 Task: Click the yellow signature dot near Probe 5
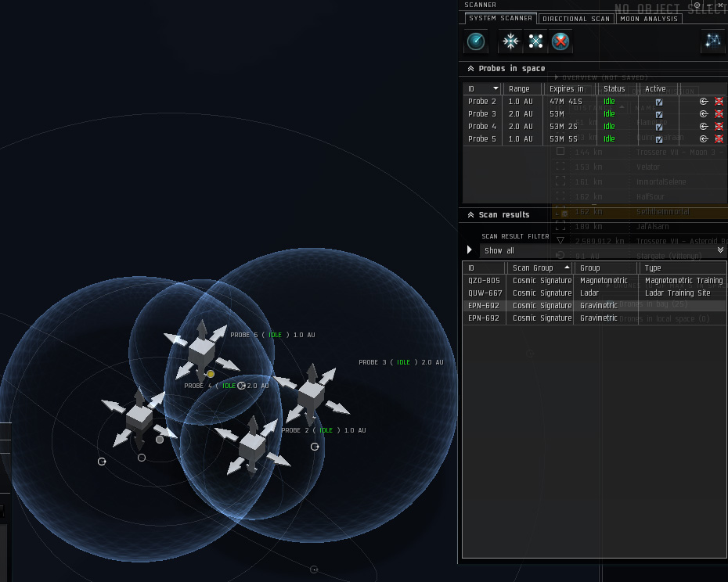pos(211,374)
